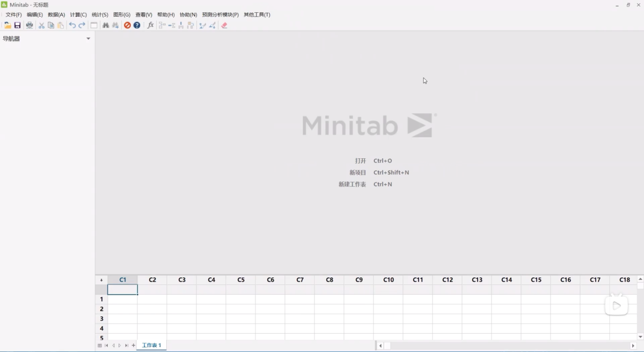Click the second cell-layout icon right of fx
Screen dimensions: 644x352
172,25
